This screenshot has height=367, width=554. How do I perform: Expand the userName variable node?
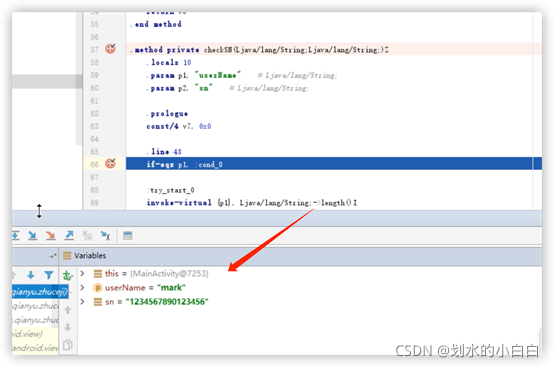[82, 288]
